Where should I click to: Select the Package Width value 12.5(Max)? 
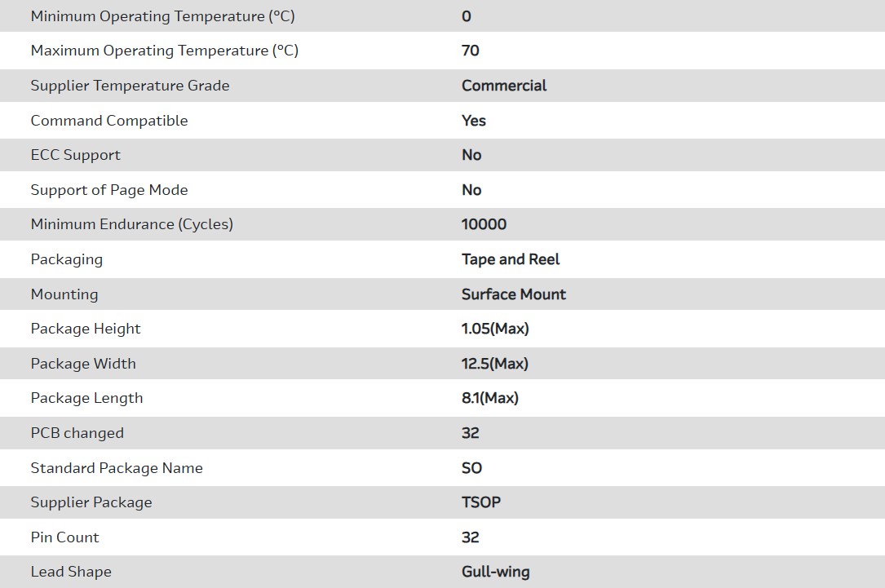pos(495,364)
